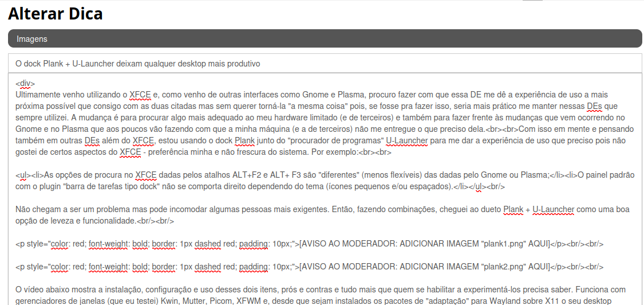Image resolution: width=644 pixels, height=305 pixels.
Task: Click U-Launcher after 'procurador de programas'
Action: (x=406, y=140)
